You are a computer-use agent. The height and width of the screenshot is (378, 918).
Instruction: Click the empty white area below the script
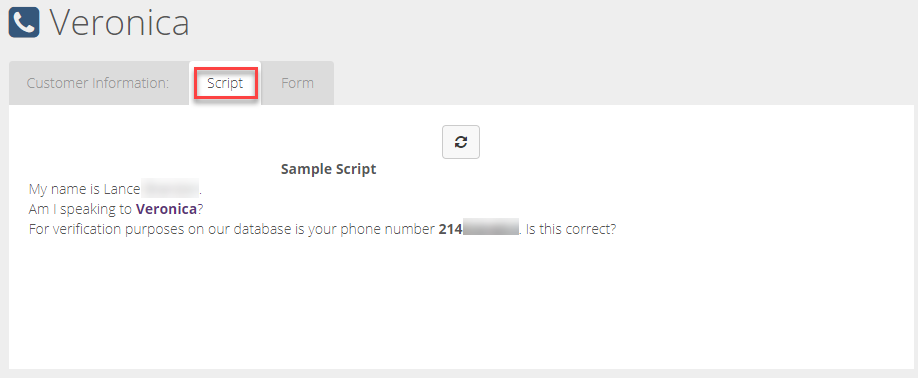[x=461, y=304]
